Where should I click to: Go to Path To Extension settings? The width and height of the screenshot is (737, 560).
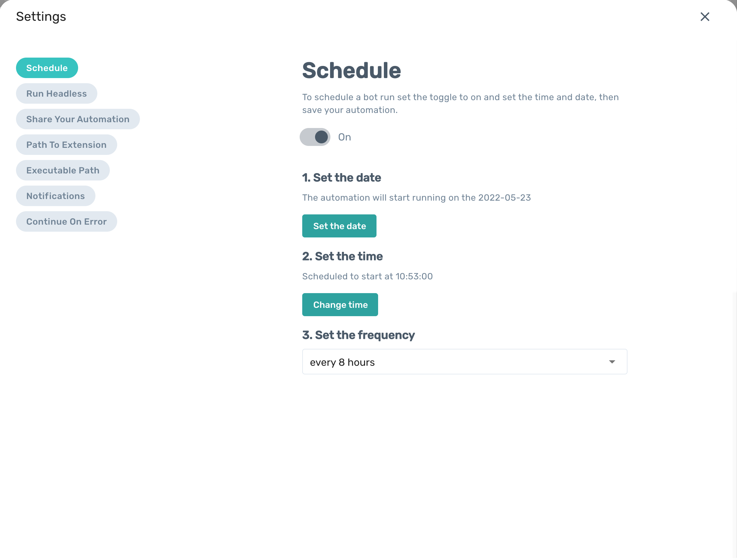[x=66, y=145]
